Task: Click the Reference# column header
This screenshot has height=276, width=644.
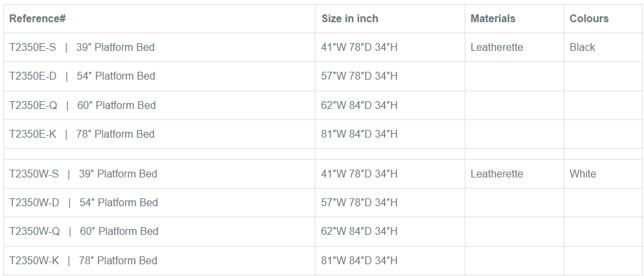Action: pyautogui.click(x=38, y=18)
